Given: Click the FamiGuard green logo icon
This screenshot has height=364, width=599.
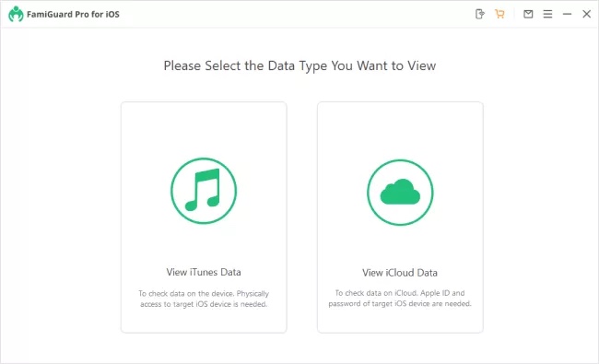Looking at the screenshot, I should click(16, 14).
